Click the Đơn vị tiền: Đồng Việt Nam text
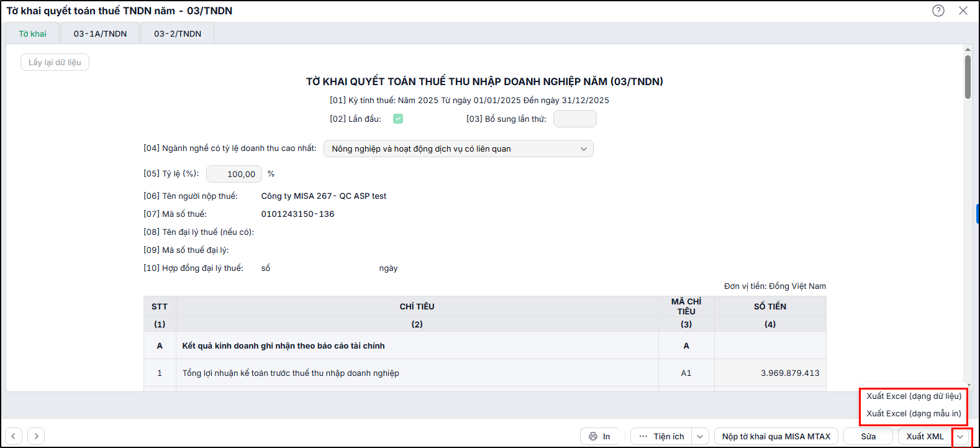 pos(775,286)
